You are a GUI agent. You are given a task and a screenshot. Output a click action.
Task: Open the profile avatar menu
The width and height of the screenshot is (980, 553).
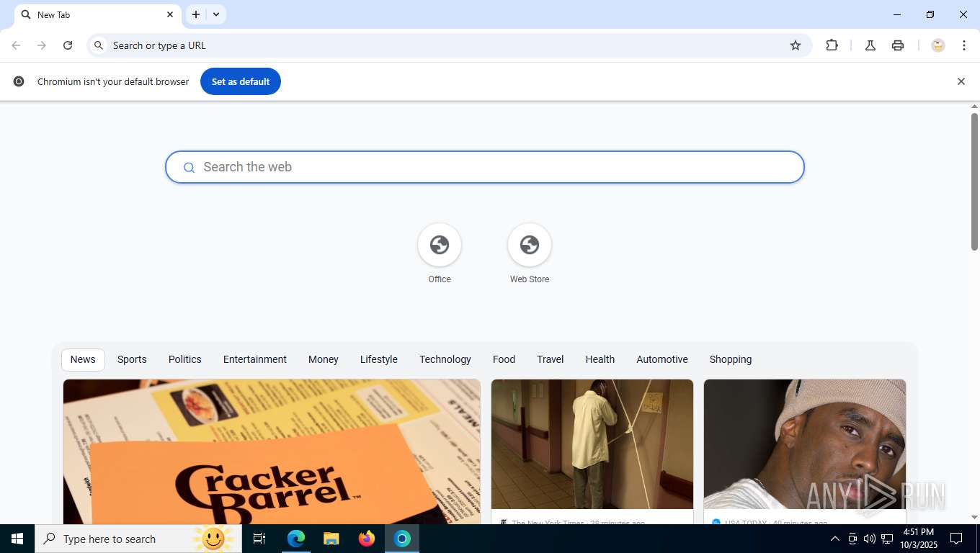click(x=937, y=45)
